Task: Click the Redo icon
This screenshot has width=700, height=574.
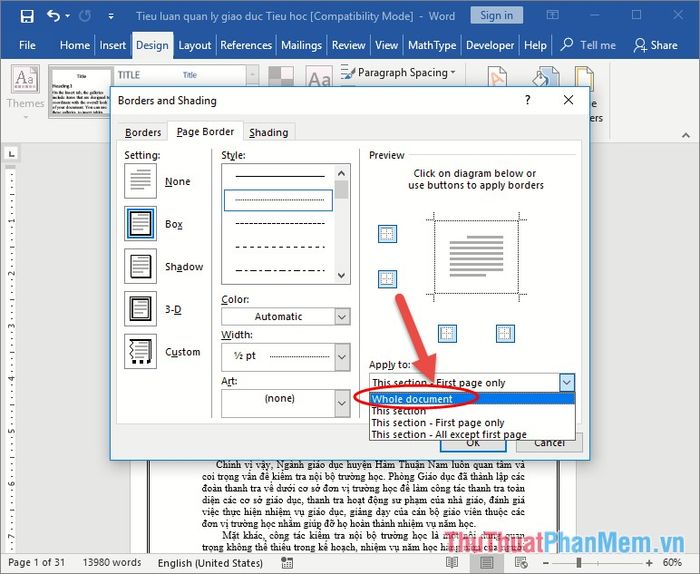Action: (x=85, y=17)
